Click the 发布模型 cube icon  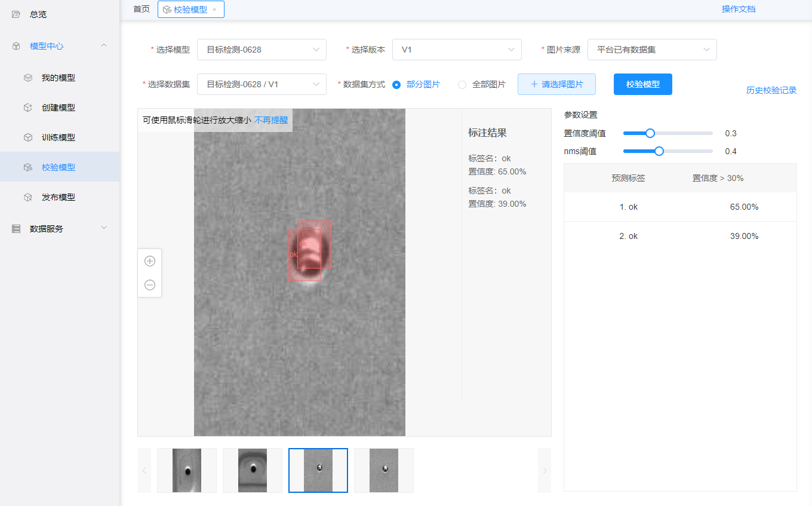tap(28, 197)
